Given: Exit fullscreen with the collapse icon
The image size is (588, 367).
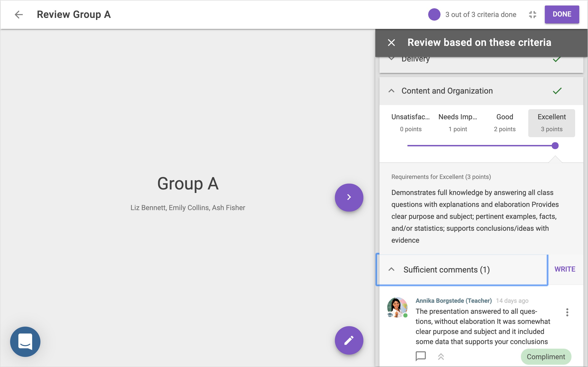Looking at the screenshot, I should [x=532, y=14].
